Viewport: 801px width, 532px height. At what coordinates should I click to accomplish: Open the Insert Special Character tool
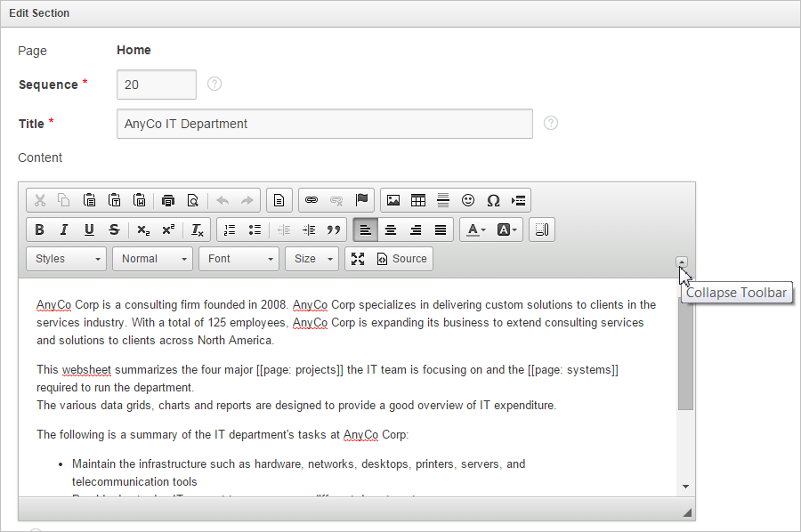pos(492,200)
